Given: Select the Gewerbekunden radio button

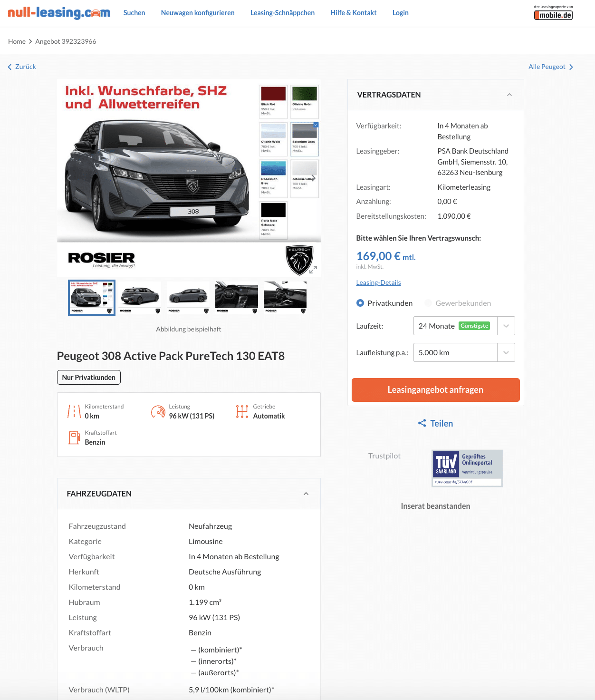Looking at the screenshot, I should click(428, 303).
